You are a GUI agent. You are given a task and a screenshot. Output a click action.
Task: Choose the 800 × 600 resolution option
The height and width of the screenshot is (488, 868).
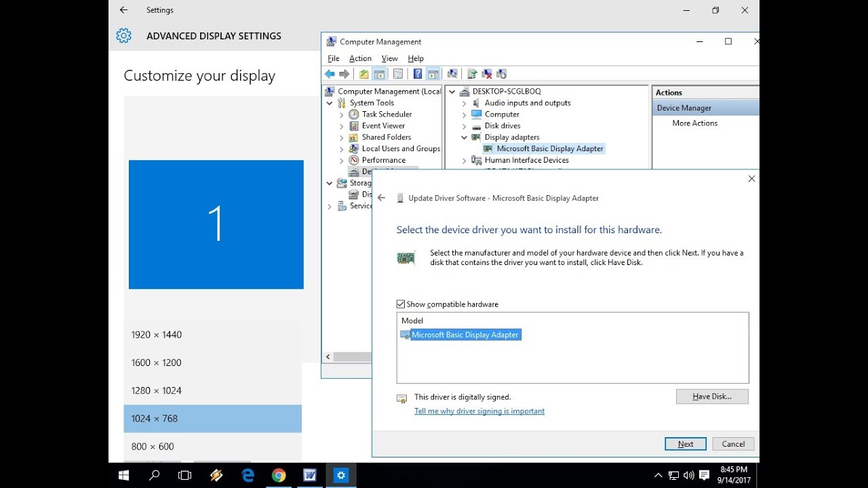pos(212,447)
